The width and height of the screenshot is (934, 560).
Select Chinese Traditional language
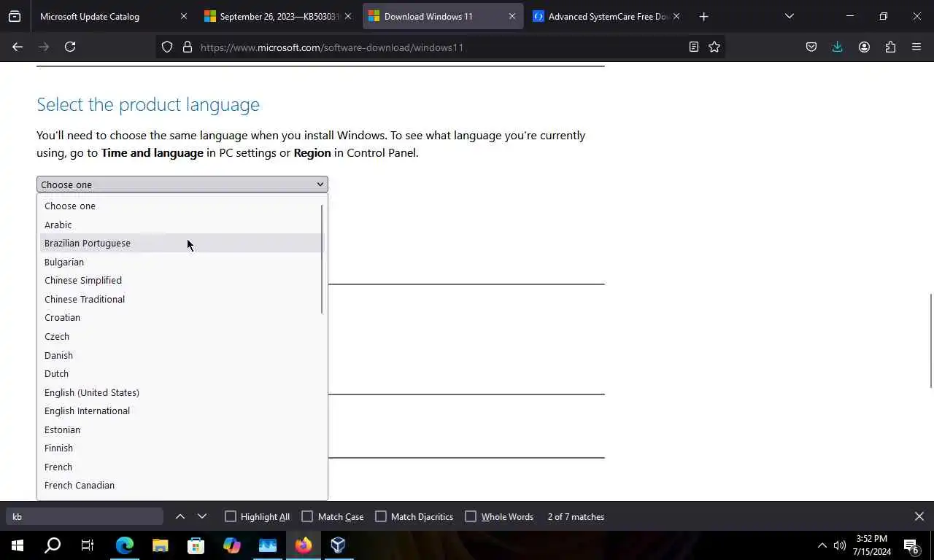180,299
